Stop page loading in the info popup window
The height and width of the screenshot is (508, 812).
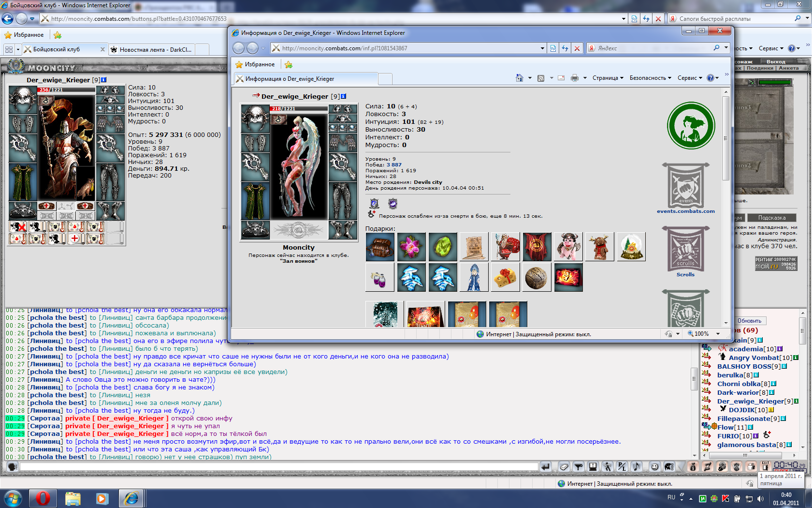(577, 48)
